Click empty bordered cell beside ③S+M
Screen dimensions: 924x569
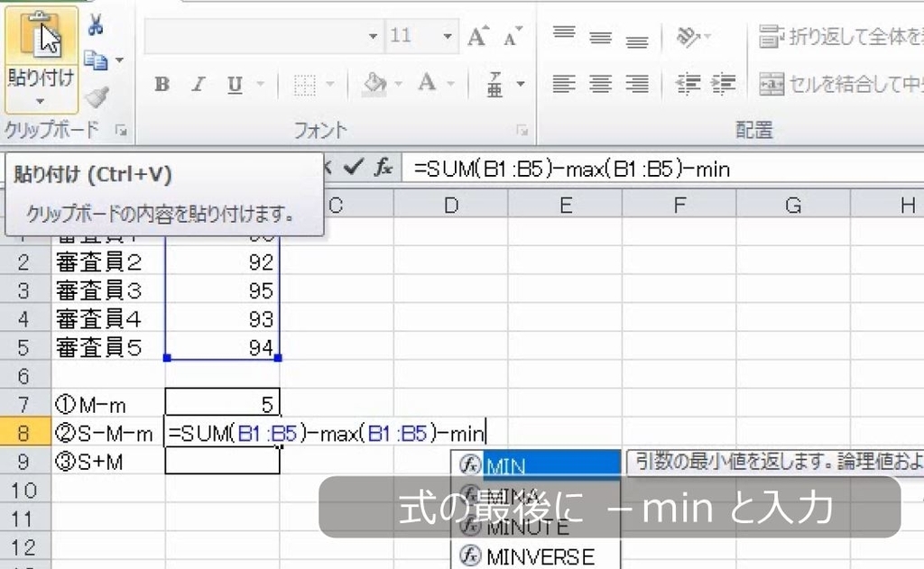pos(222,461)
